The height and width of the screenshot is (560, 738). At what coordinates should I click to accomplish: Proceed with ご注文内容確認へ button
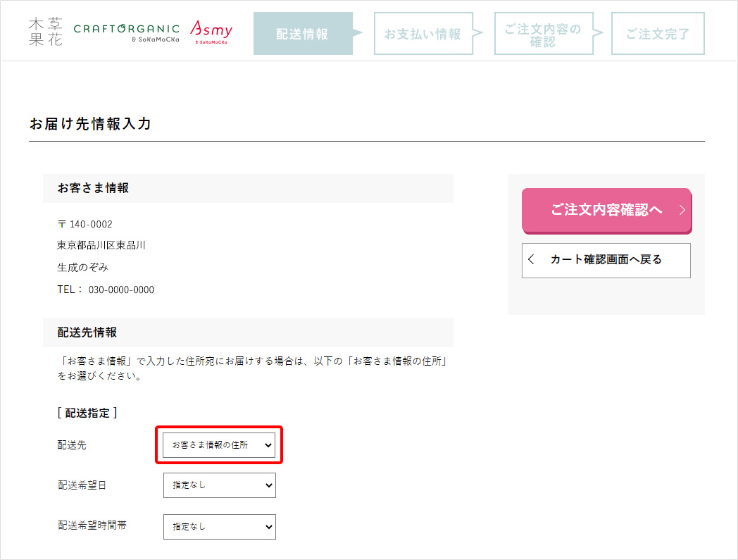607,211
